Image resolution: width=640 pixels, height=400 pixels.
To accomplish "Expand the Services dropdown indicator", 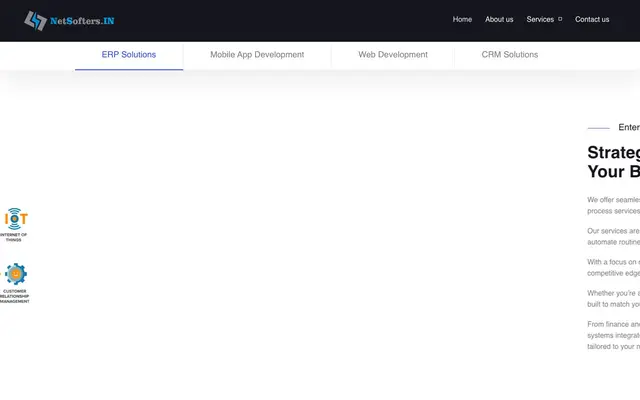I will click(560, 19).
